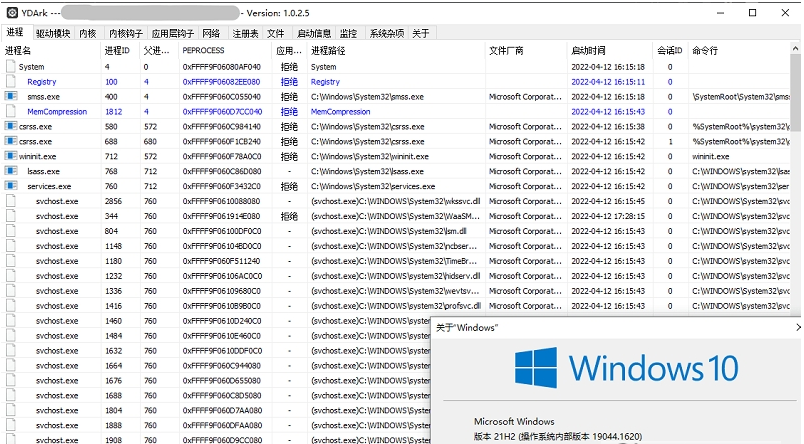The image size is (804, 444).
Task: Open the 内核钩子 tab
Action: tap(125, 34)
